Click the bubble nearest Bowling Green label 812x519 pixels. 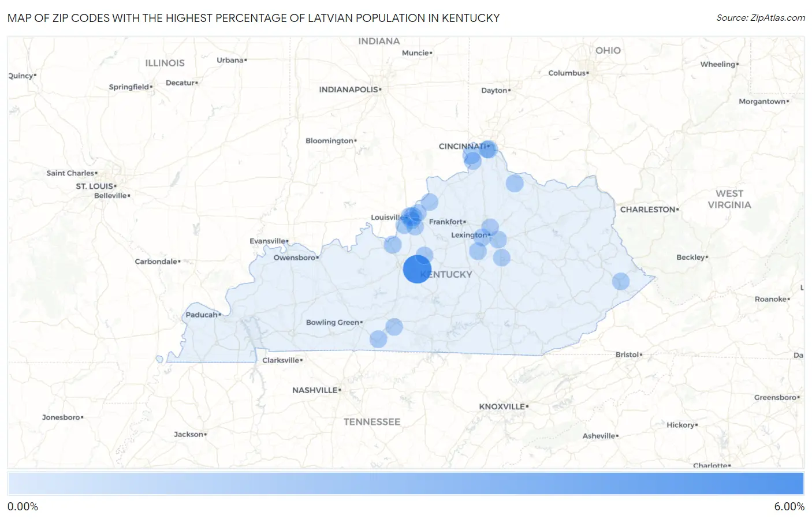(x=394, y=327)
